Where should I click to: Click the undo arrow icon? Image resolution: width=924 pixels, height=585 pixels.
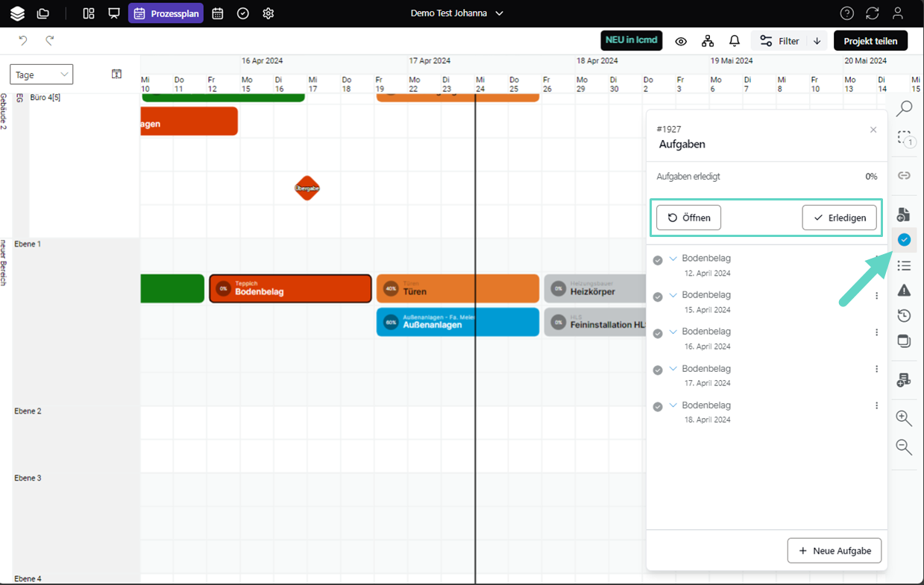[23, 41]
